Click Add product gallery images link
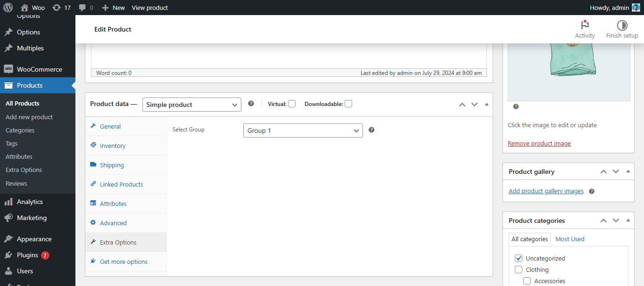644x286 pixels. click(x=546, y=191)
